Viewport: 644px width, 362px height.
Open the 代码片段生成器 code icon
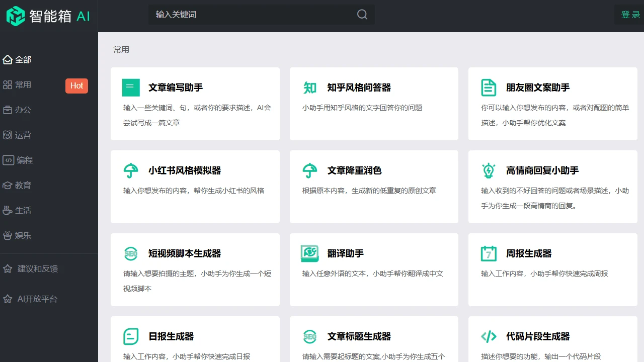(x=489, y=336)
